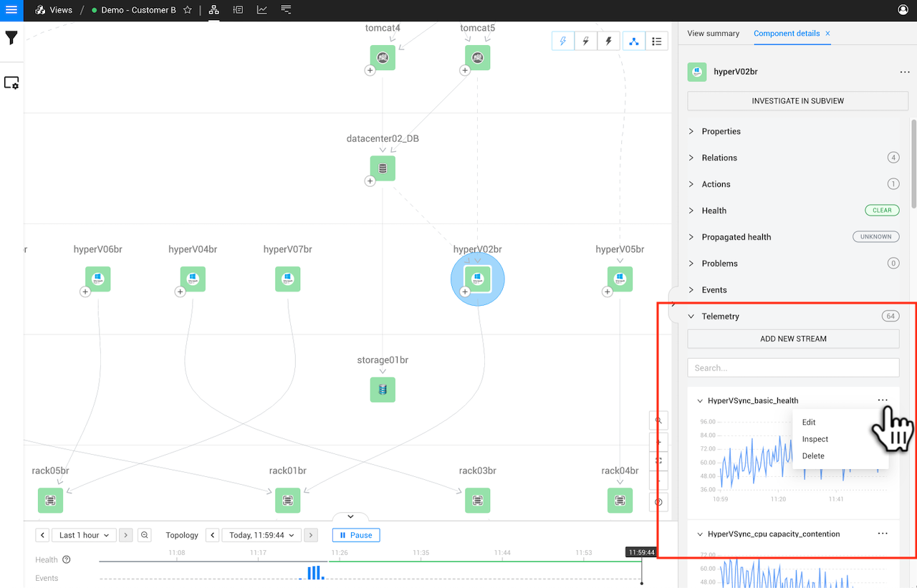The width and height of the screenshot is (917, 588).
Task: Choose Inspect from the stream menu
Action: point(815,439)
